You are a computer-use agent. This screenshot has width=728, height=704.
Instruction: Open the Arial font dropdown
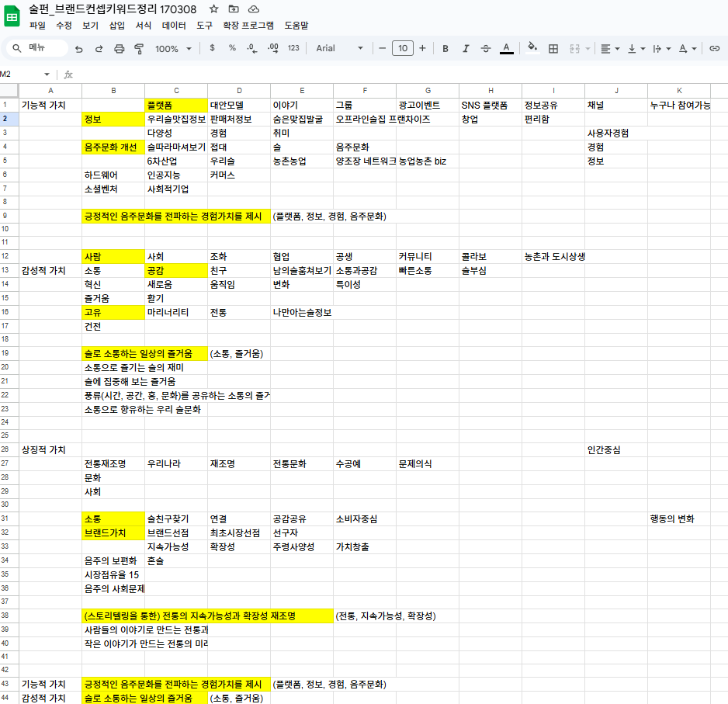coord(339,48)
